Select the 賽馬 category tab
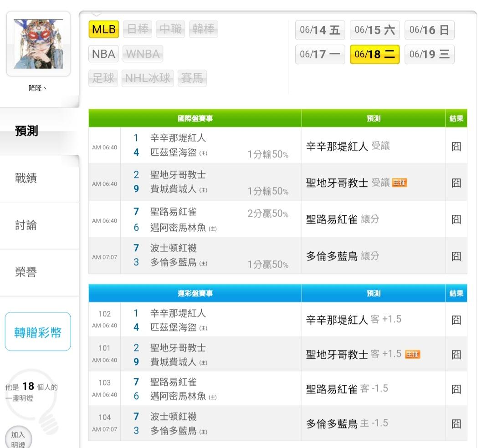This screenshot has height=448, width=492. 192,78
